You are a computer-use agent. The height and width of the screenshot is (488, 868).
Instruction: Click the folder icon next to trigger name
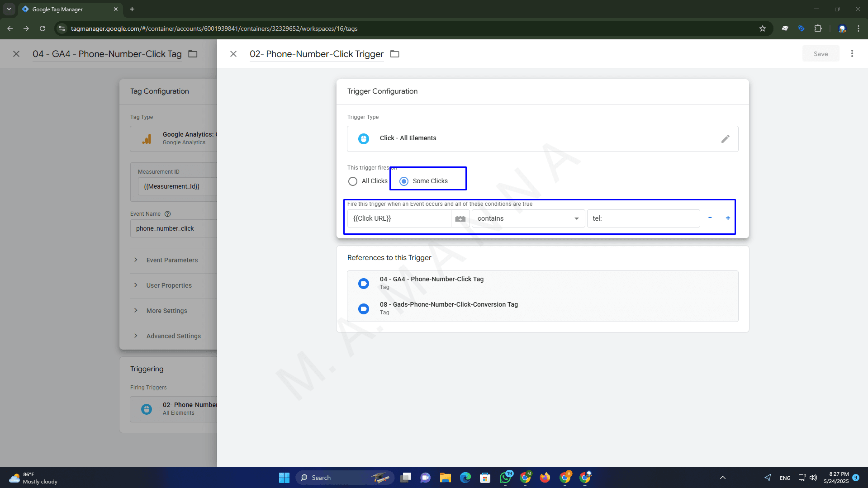click(x=394, y=54)
